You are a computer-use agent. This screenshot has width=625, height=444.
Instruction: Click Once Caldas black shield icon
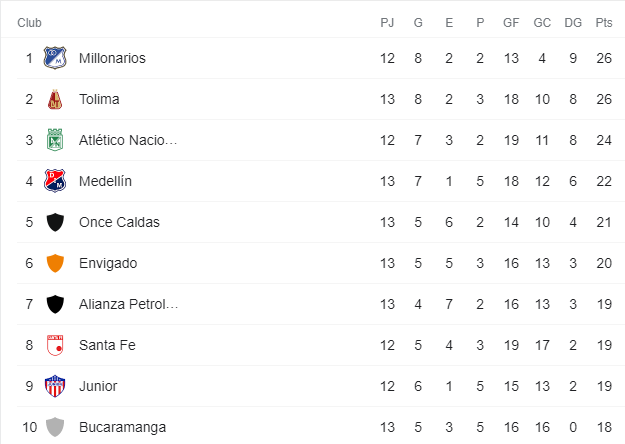coord(55,222)
